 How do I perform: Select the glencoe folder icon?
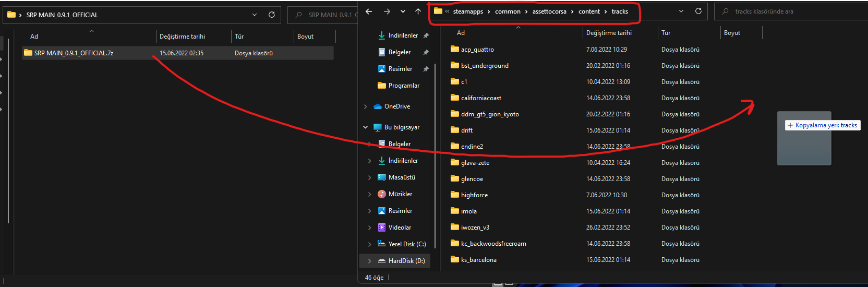[x=455, y=178]
